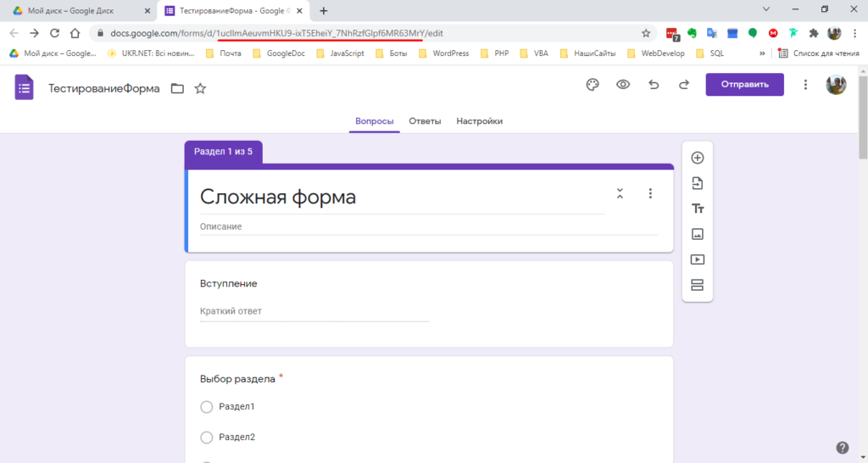Select the Раздел1 radio option
The height and width of the screenshot is (463, 868).
pyautogui.click(x=207, y=407)
